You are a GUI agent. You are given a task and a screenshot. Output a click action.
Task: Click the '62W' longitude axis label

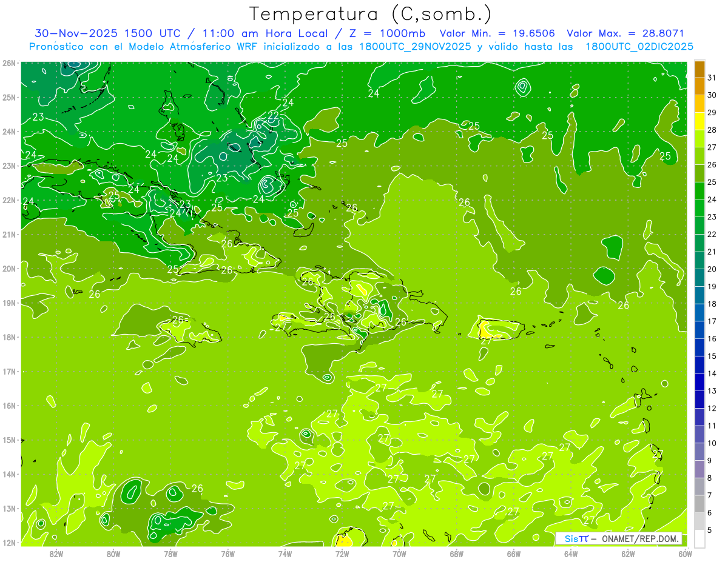629,553
